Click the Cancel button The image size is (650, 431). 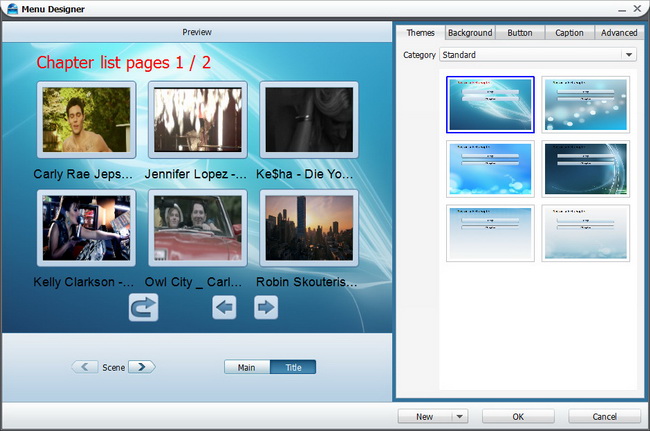pyautogui.click(x=604, y=416)
